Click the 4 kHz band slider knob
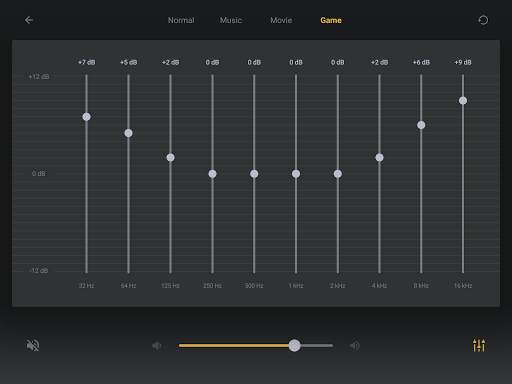Image resolution: width=512 pixels, height=384 pixels. 379,157
